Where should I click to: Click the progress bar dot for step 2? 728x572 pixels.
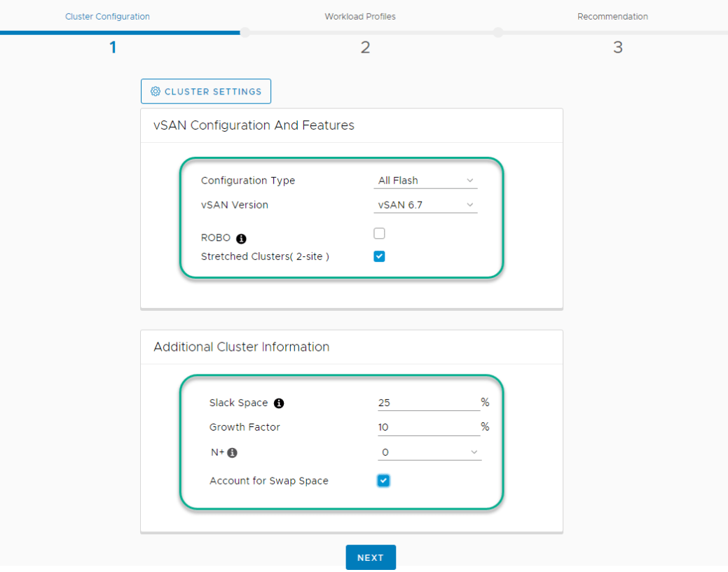point(245,32)
